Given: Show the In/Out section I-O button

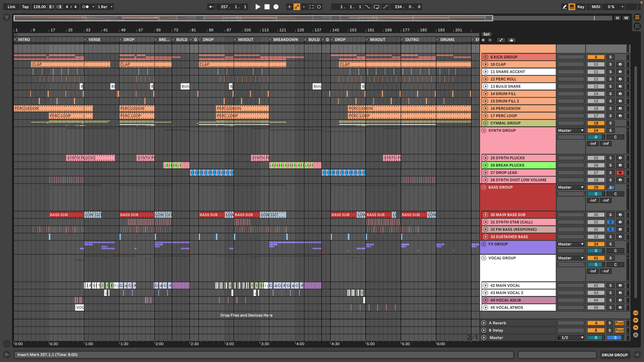Looking at the screenshot, I should 635,313.
